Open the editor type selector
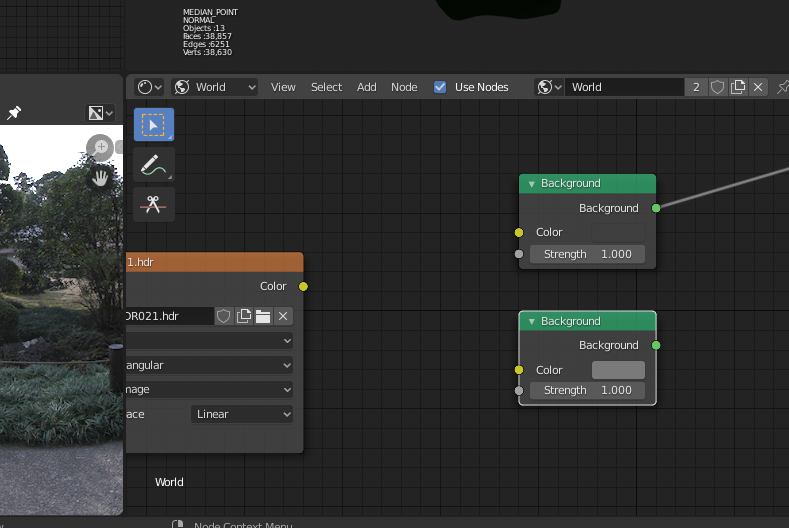The image size is (789, 528). click(x=149, y=87)
